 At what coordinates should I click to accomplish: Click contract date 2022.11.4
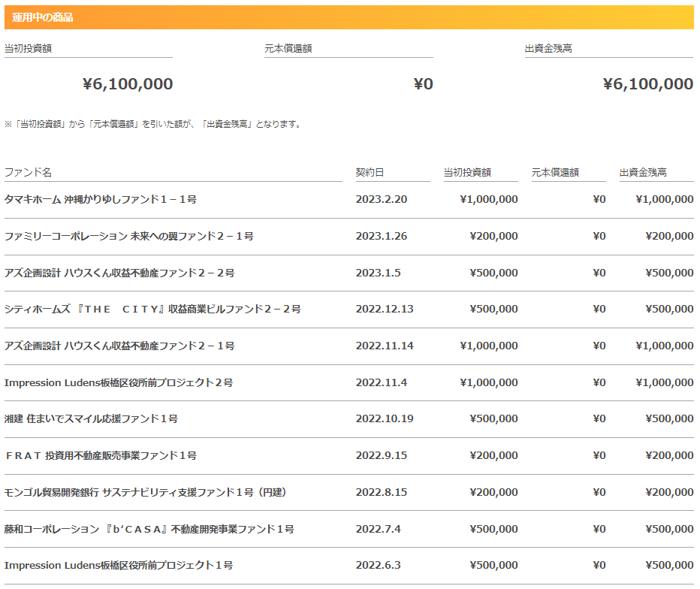tap(382, 382)
